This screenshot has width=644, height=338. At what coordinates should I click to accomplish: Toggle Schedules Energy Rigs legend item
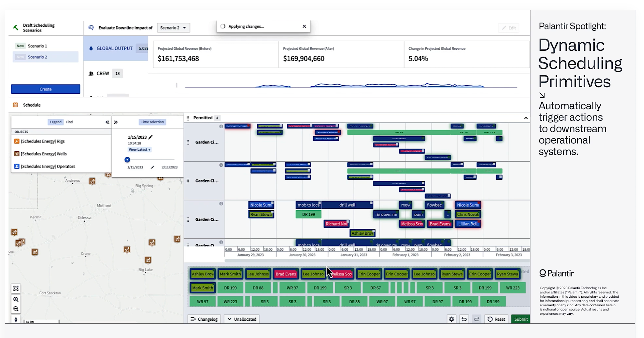(42, 141)
